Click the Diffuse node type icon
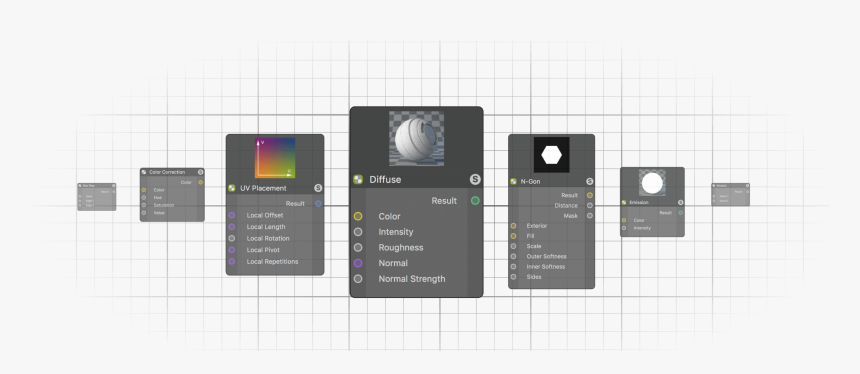The width and height of the screenshot is (860, 374). [358, 179]
